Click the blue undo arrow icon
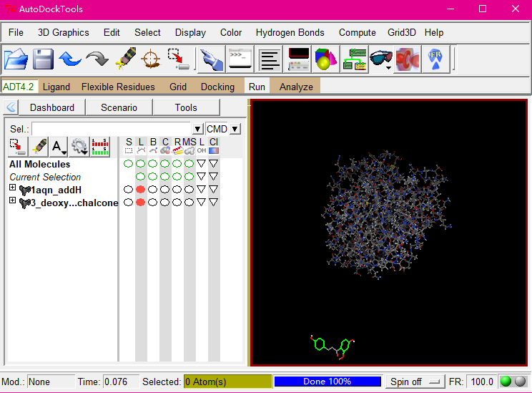 (70, 59)
